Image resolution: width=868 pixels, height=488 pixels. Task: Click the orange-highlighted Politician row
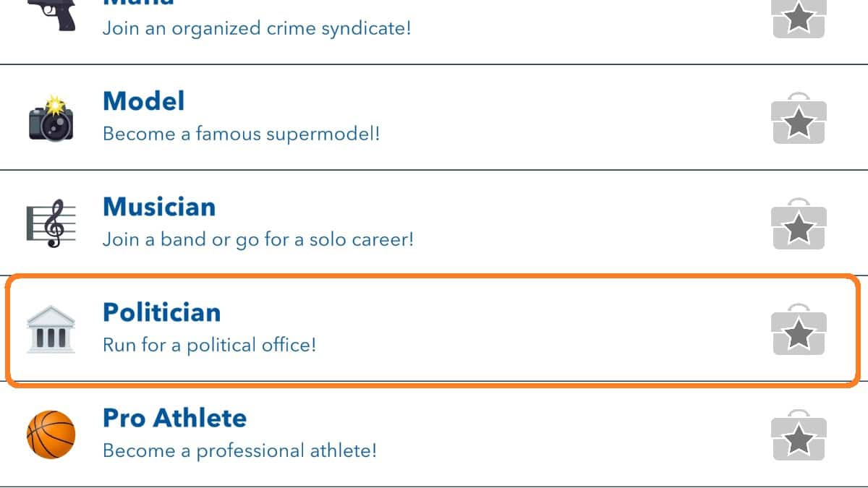click(434, 329)
